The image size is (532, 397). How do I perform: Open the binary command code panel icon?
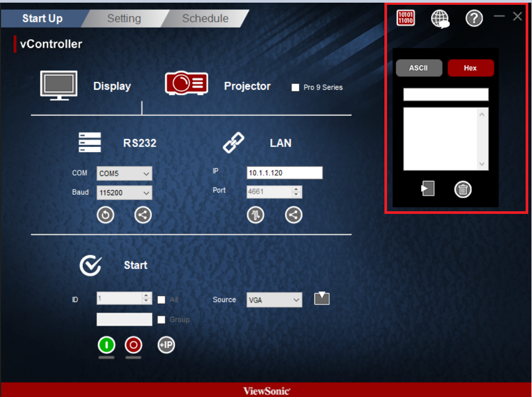click(x=406, y=18)
